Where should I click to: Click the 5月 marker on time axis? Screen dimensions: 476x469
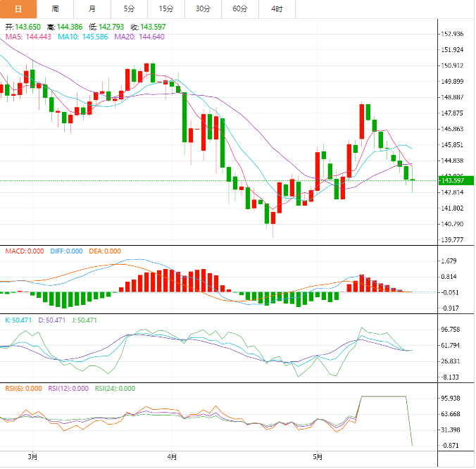(x=318, y=457)
